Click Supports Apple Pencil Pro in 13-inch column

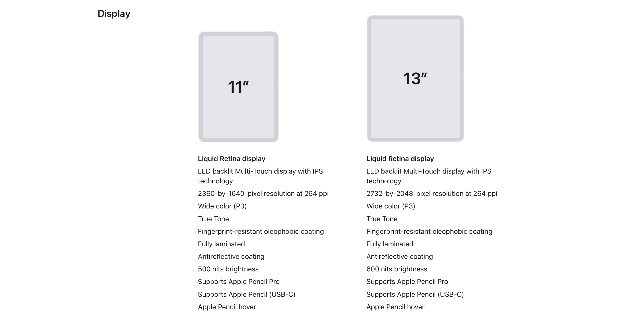tap(407, 281)
